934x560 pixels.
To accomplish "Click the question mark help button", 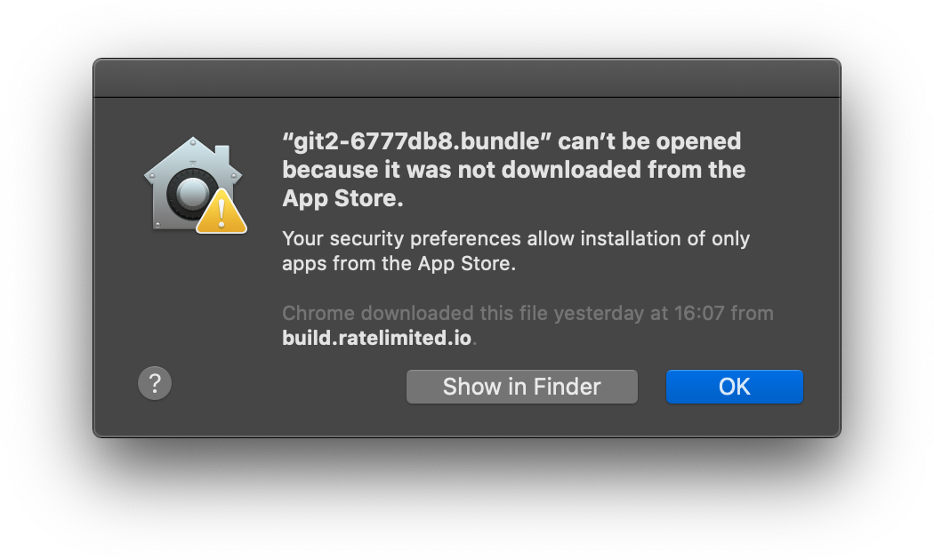I will click(155, 384).
